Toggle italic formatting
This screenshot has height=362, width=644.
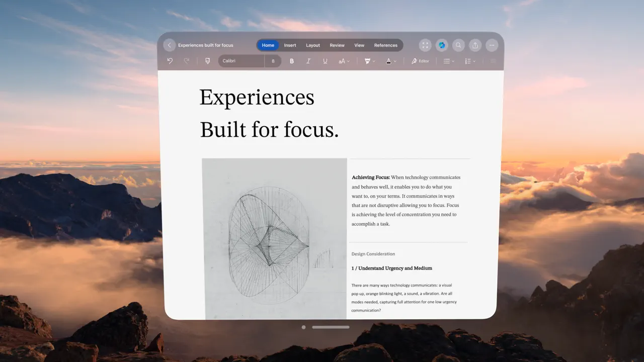[x=308, y=61]
